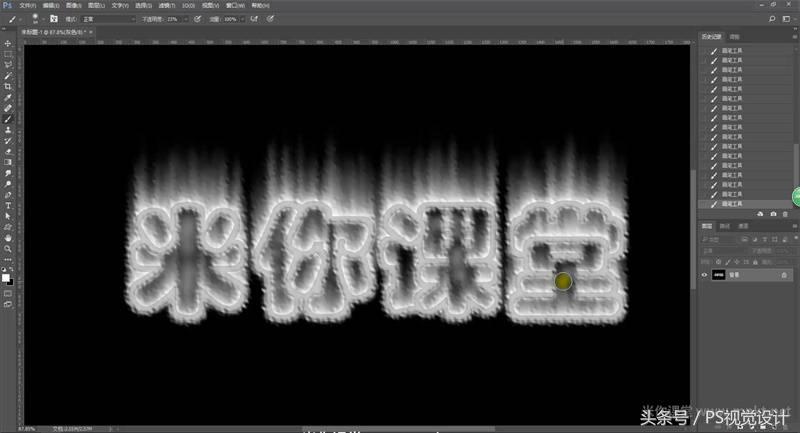Open the Layer menu
The image size is (800, 433).
[96, 5]
